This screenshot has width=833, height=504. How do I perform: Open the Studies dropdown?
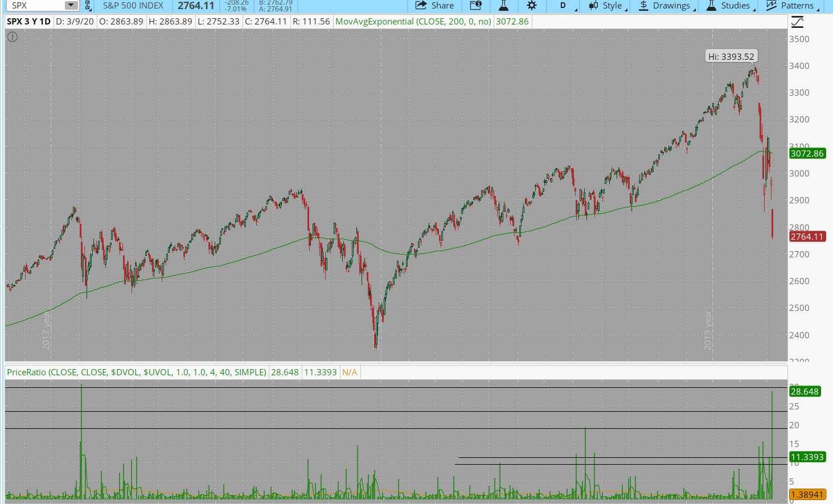[731, 6]
